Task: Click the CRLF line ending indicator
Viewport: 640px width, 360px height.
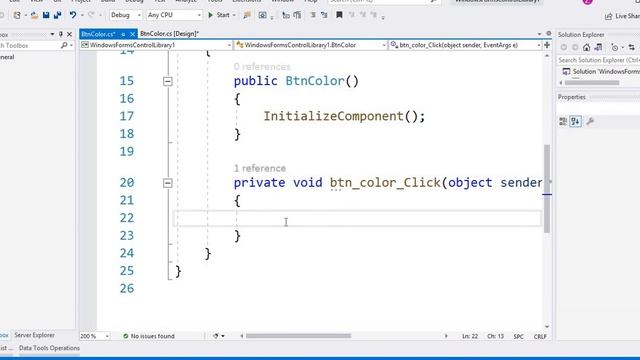Action: (x=540, y=336)
